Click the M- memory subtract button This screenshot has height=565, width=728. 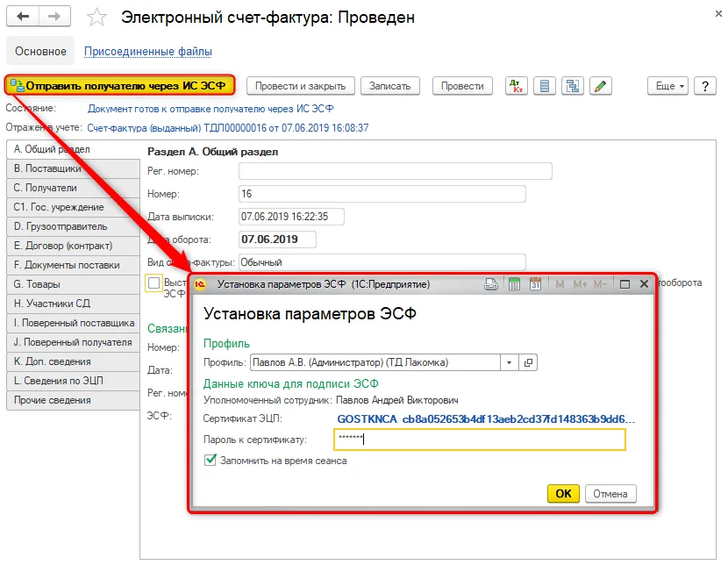[x=600, y=284]
